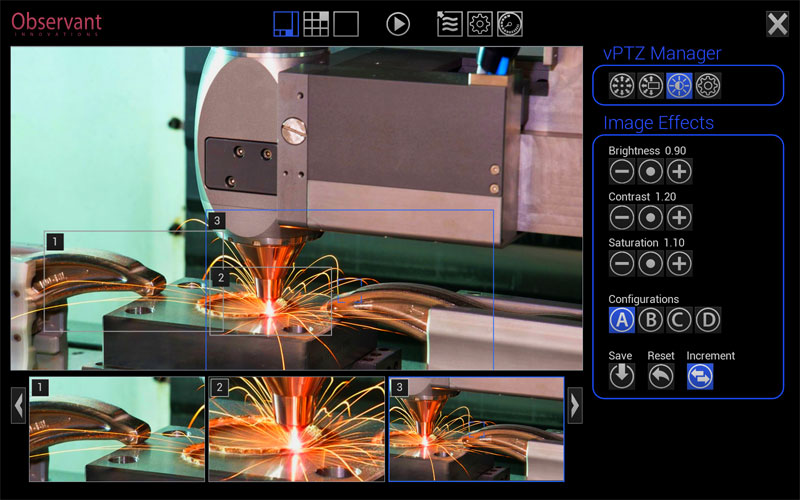
Task: Open the vPTZ Manager gear settings tab
Action: 709,85
